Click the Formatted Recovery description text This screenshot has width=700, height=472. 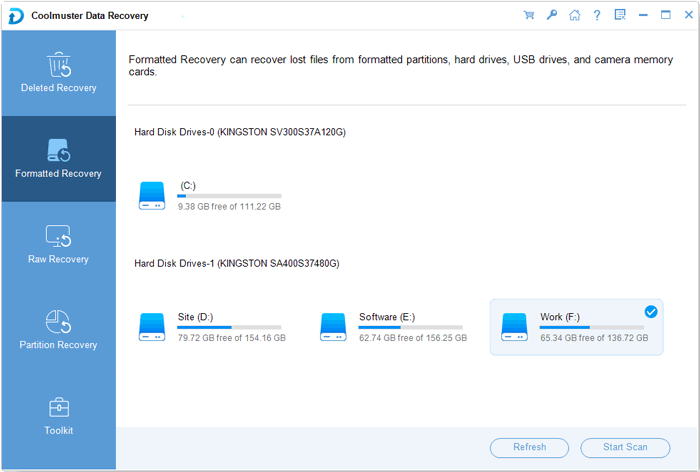tap(400, 66)
